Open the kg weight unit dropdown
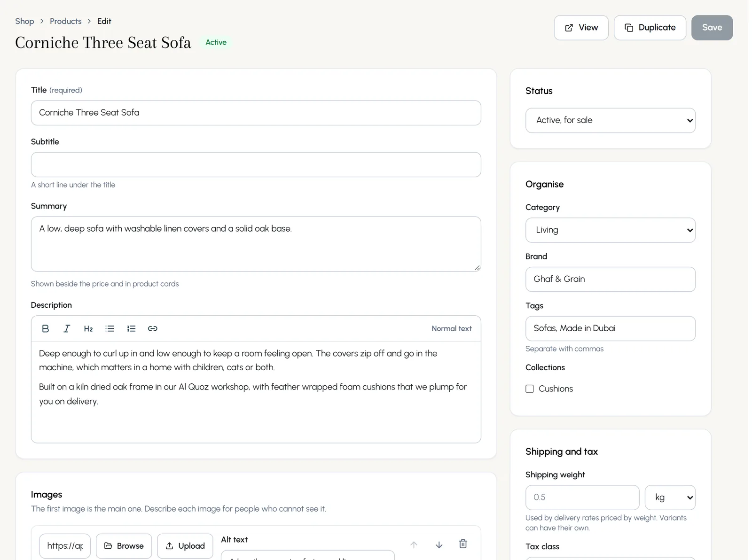 (670, 498)
